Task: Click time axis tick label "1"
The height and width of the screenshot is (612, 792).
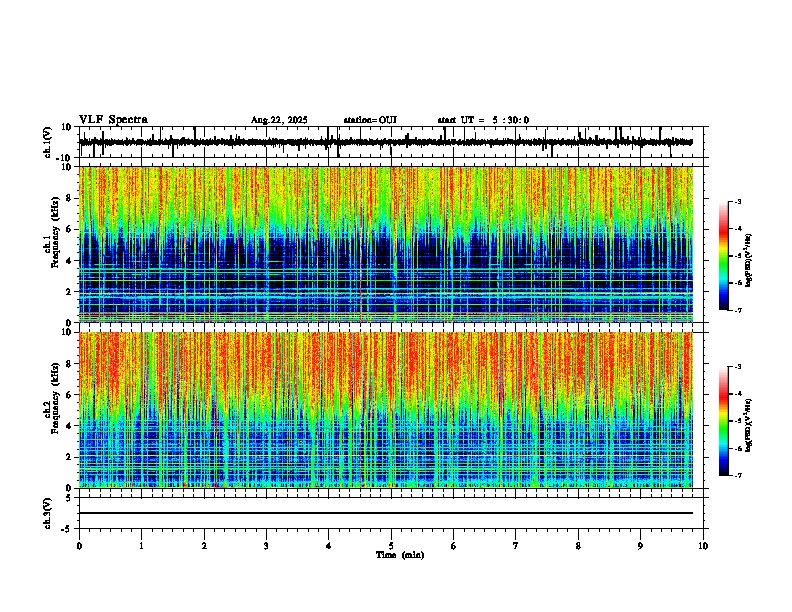Action: tap(141, 546)
